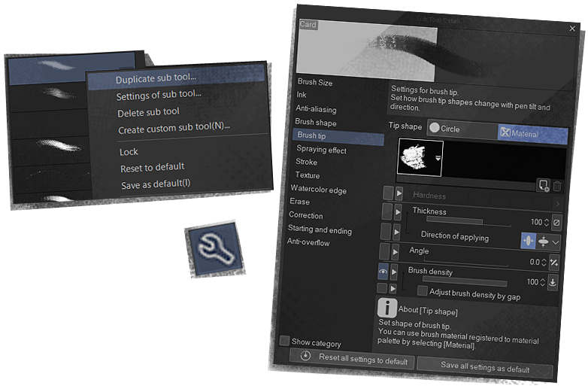Expand the Hardness arrow
Image resolution: width=588 pixels, height=389 pixels.
399,193
